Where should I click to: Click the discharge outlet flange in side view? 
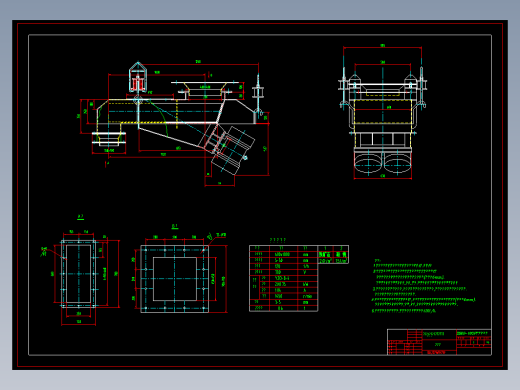(x=109, y=138)
